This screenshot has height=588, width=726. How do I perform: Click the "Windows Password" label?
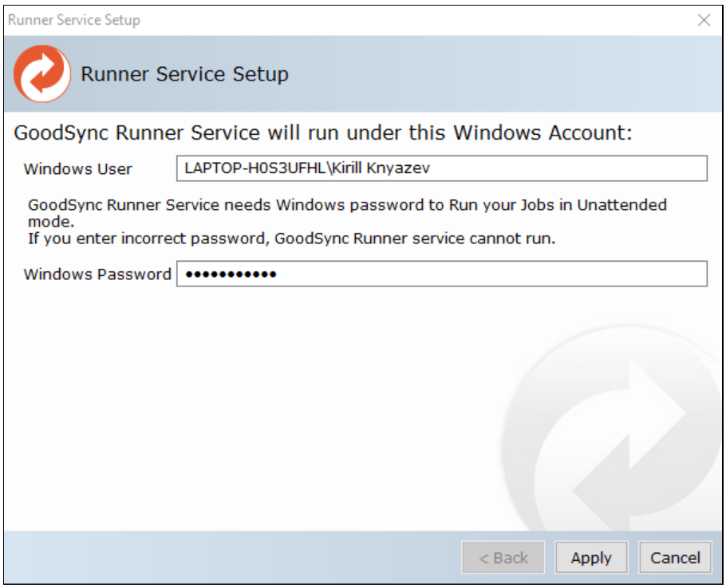tap(97, 274)
